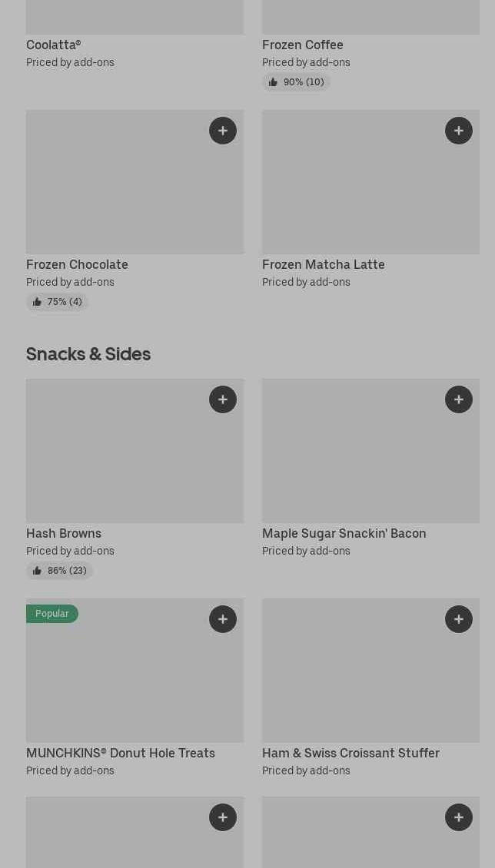Tap plus icon on bottom-right partially visible item
This screenshot has height=868, width=495.
coord(459,817)
